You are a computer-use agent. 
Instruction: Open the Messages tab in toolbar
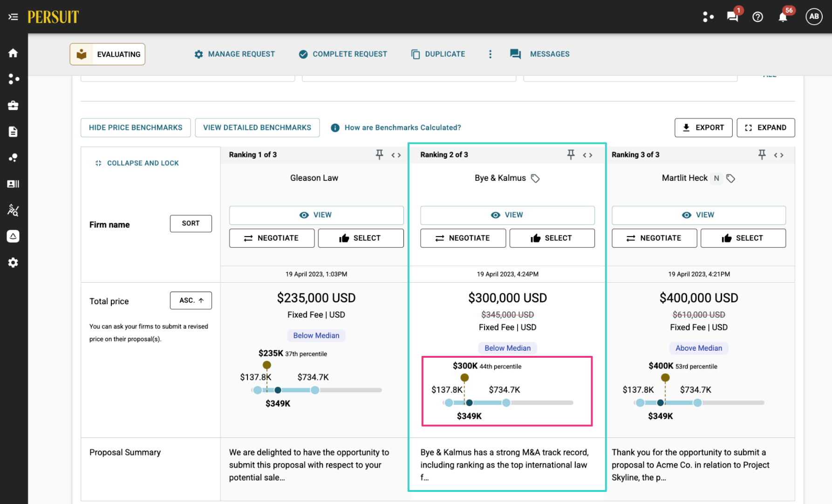[x=540, y=54]
